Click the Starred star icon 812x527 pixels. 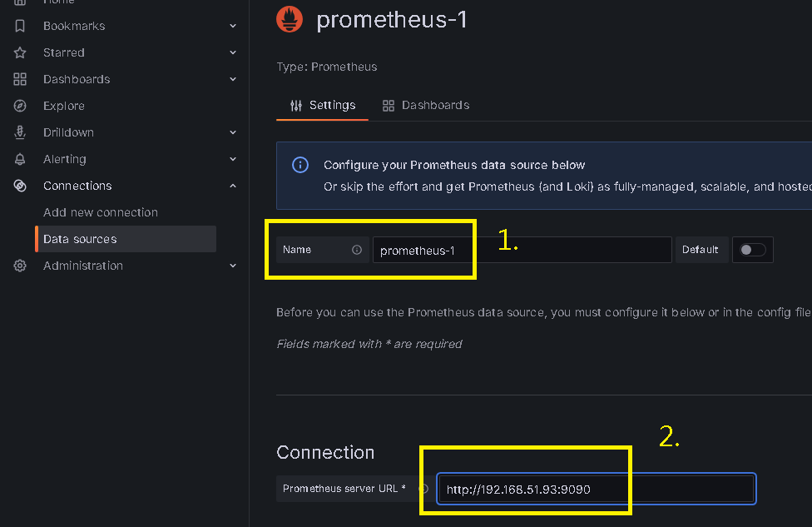[x=20, y=52]
